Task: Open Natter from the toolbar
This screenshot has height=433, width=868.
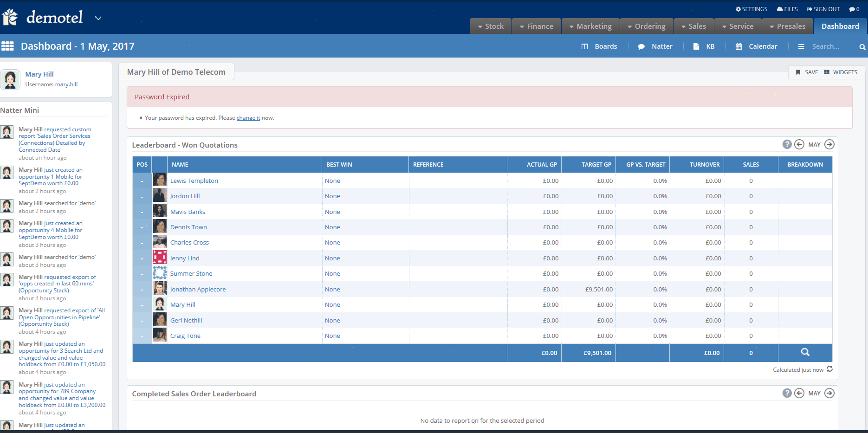Action: (655, 46)
